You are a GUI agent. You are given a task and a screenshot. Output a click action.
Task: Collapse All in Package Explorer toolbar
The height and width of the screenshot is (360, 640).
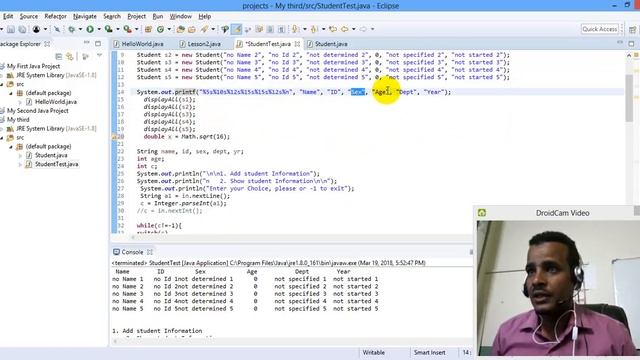point(58,56)
